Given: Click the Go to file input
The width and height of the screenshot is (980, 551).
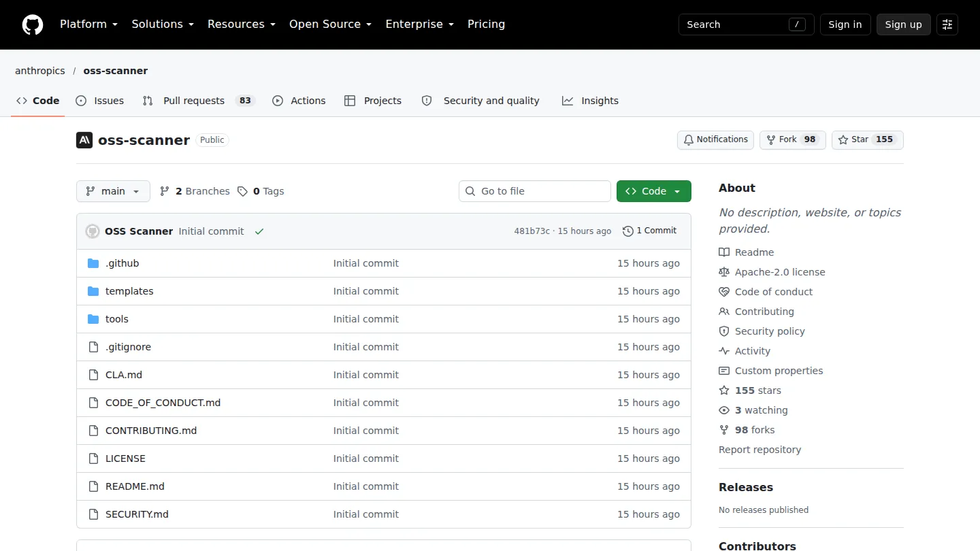Looking at the screenshot, I should (535, 191).
